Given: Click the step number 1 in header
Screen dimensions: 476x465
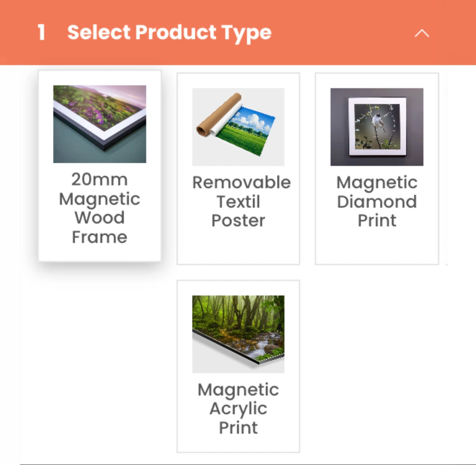Looking at the screenshot, I should coord(41,33).
